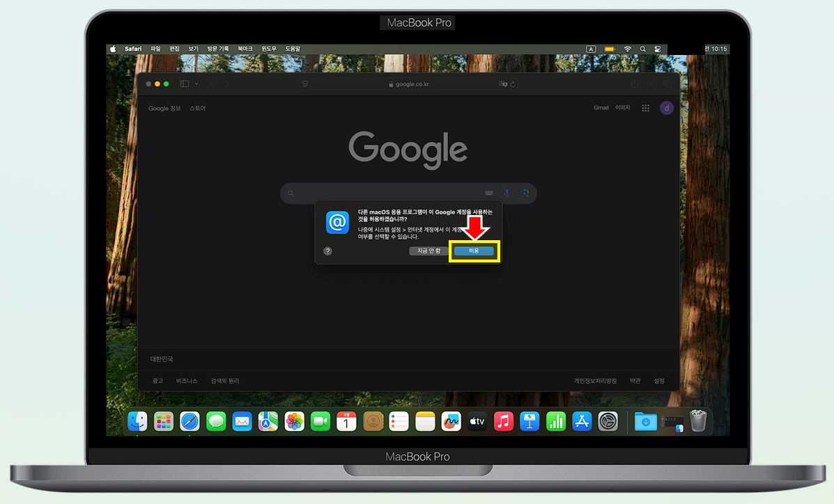The image size is (834, 504).
Task: Open the 윈도우 (Window) menu
Action: (269, 49)
